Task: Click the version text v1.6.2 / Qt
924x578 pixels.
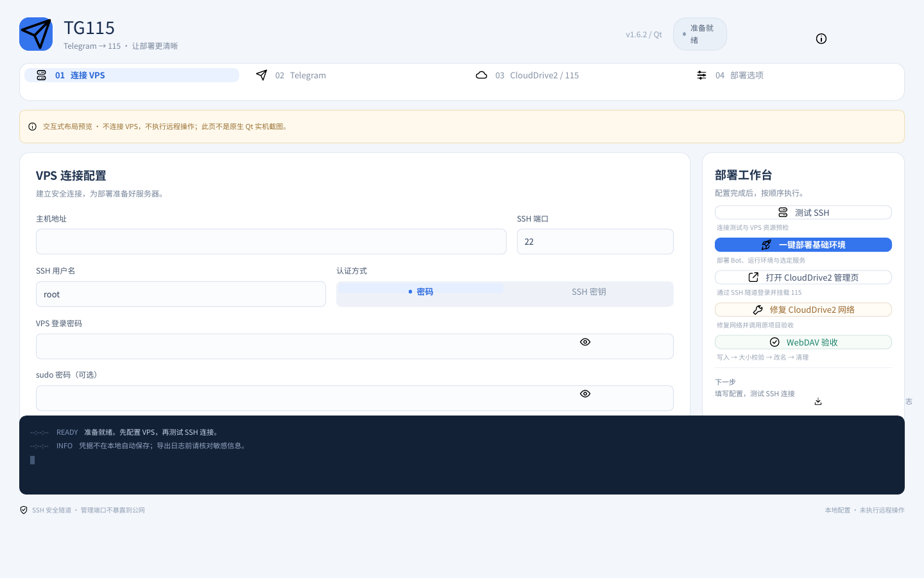Action: (x=644, y=35)
